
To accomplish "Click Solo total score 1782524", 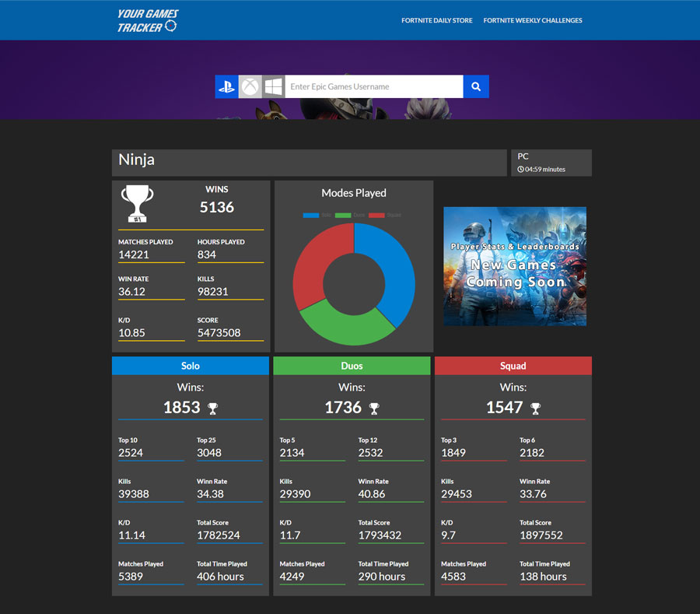I will click(219, 535).
